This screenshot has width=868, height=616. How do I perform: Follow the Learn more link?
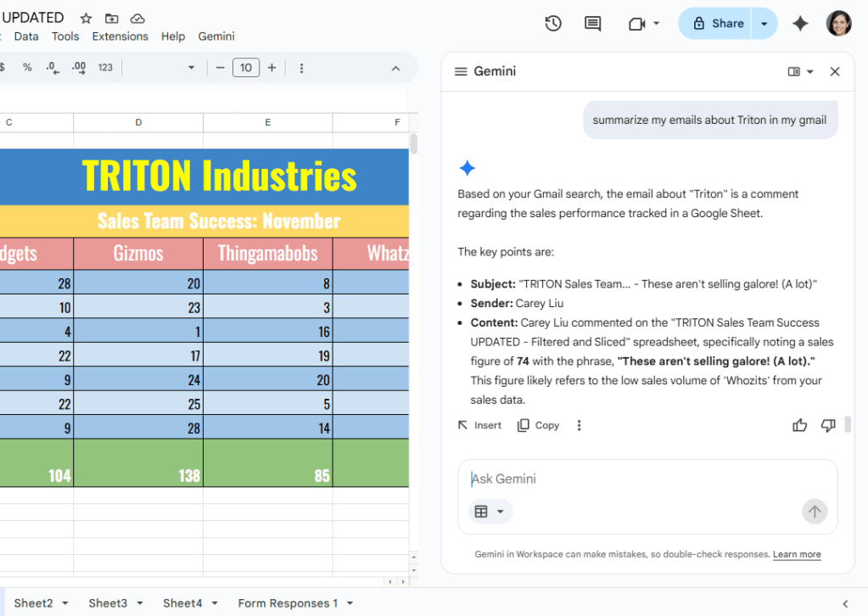point(797,554)
